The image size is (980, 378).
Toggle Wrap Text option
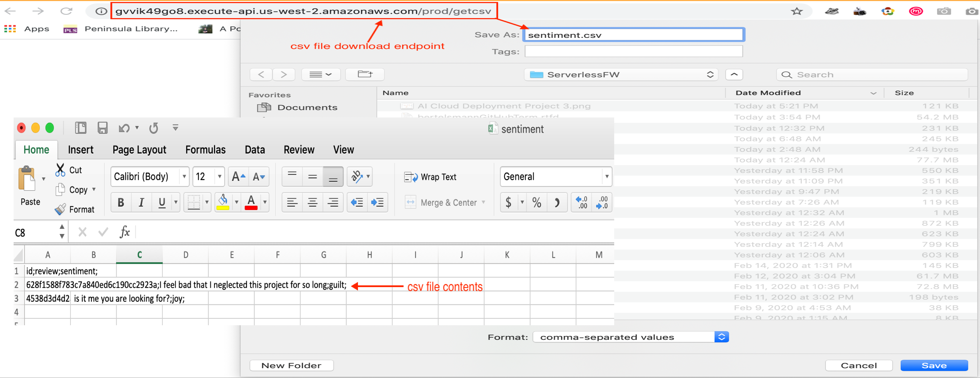click(430, 177)
